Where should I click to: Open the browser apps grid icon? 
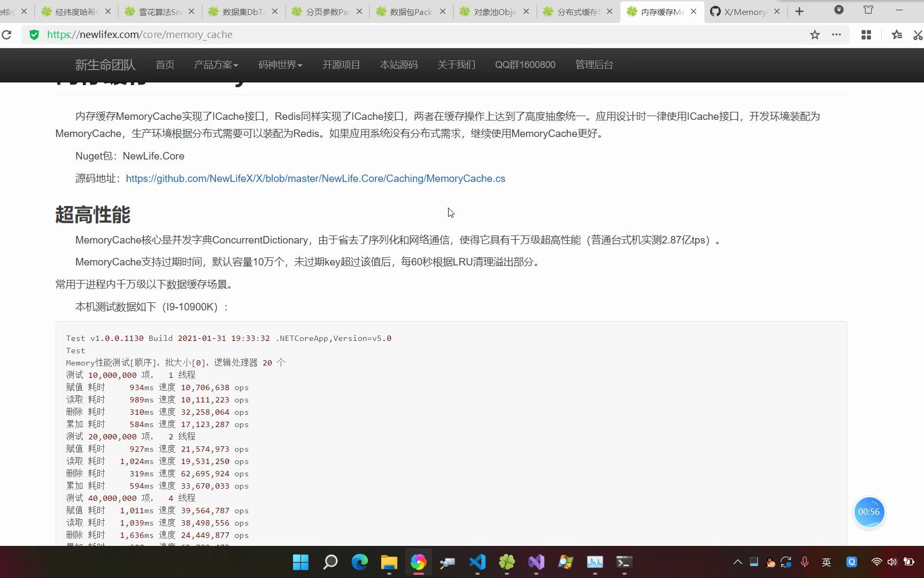tap(866, 35)
